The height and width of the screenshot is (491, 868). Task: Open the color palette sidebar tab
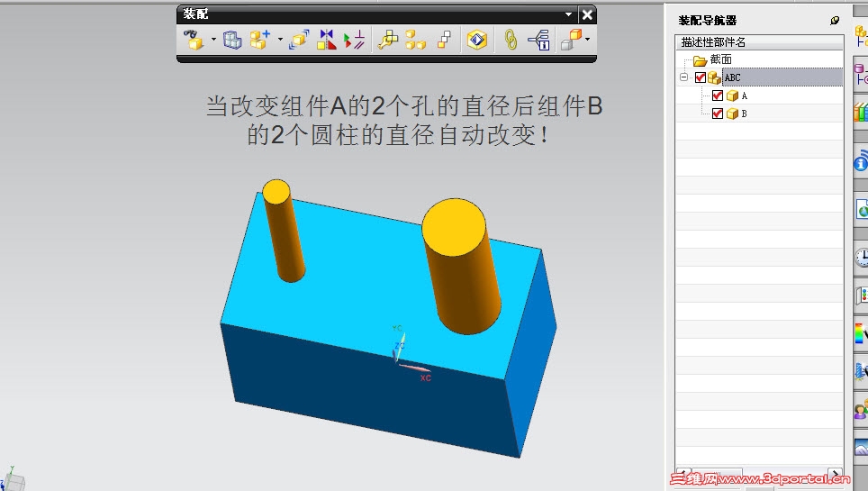coord(862,333)
